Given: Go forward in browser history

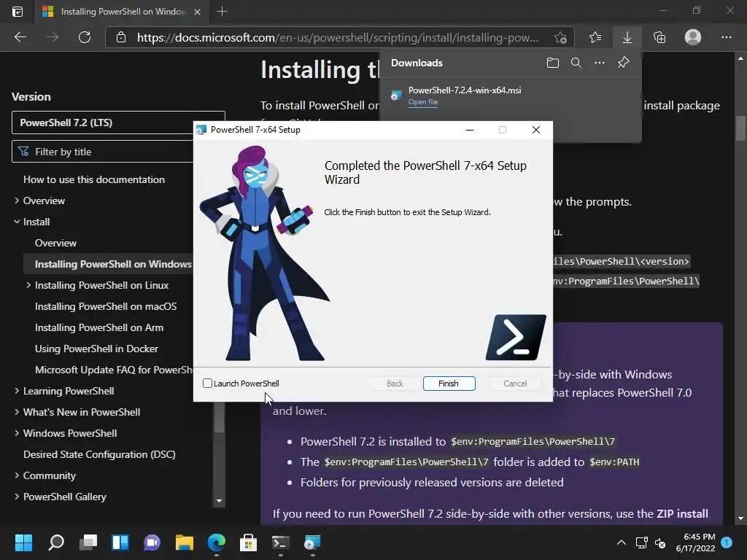Looking at the screenshot, I should (53, 37).
